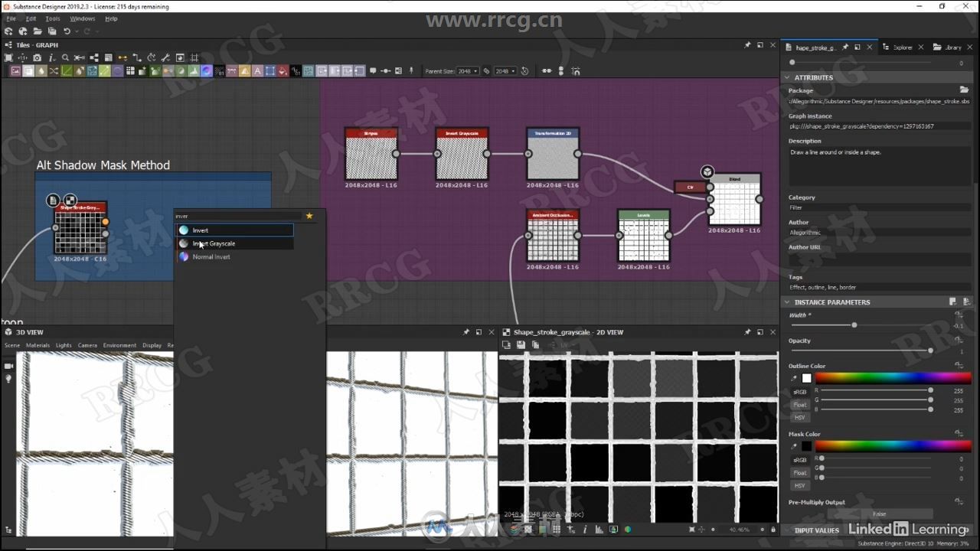This screenshot has height=551, width=980.
Task: Click Float button under Mask Color
Action: (x=800, y=473)
